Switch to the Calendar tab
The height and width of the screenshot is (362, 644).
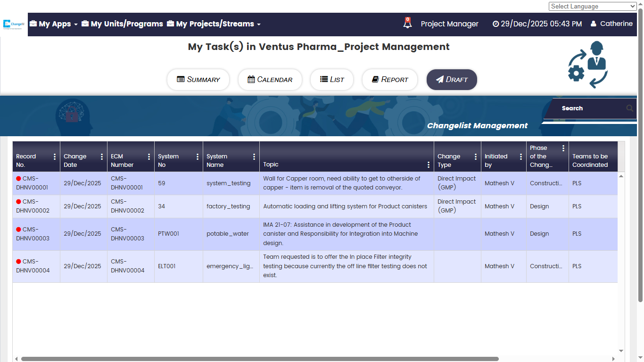point(270,80)
